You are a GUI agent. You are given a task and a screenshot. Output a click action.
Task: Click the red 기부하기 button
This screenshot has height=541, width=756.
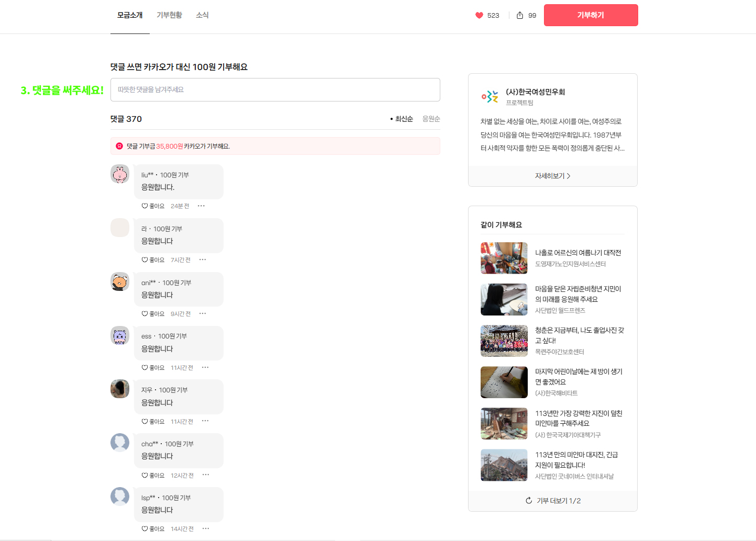(591, 15)
